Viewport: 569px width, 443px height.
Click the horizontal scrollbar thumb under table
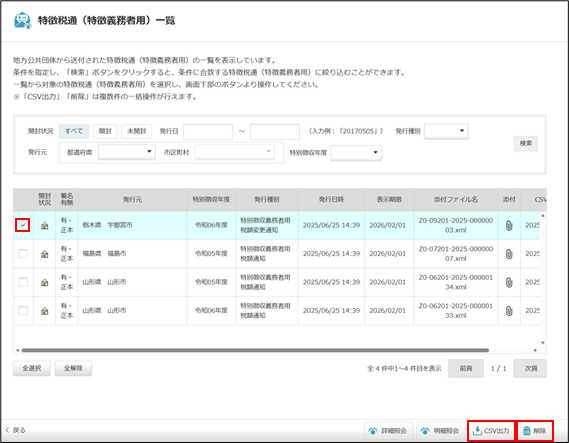255,350
